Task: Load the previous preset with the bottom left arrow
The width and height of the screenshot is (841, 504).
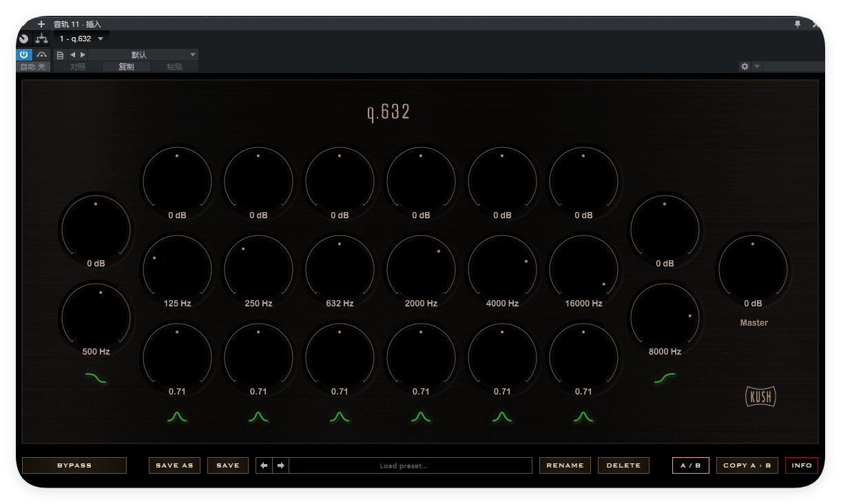Action: click(264, 465)
